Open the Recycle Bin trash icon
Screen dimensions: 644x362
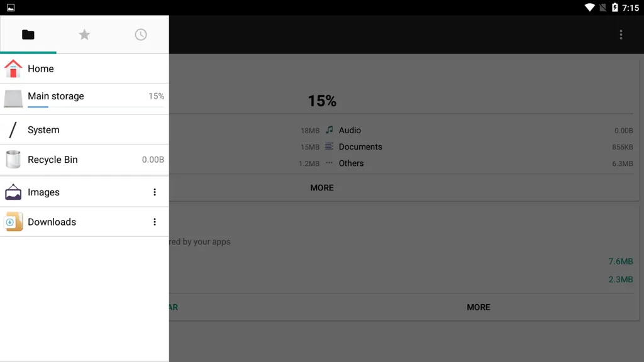[13, 159]
